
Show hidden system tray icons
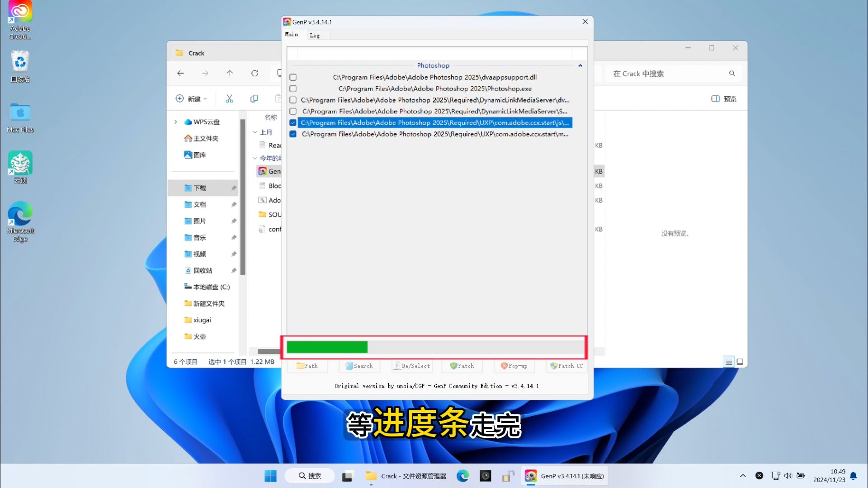[x=743, y=476]
